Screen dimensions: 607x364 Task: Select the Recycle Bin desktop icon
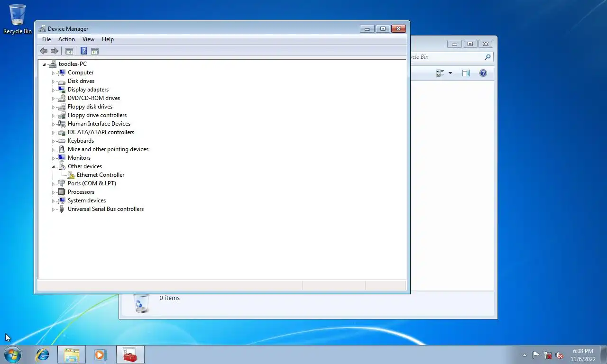[x=18, y=19]
